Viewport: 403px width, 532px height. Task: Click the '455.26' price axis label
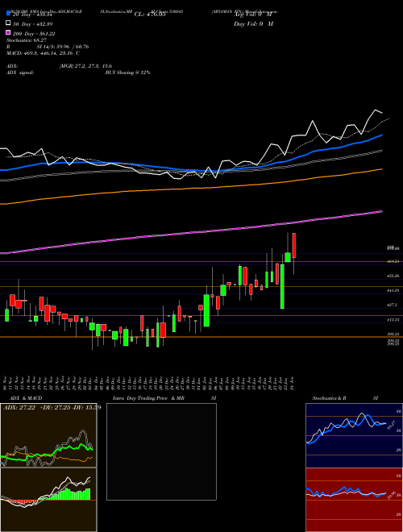coord(393,276)
